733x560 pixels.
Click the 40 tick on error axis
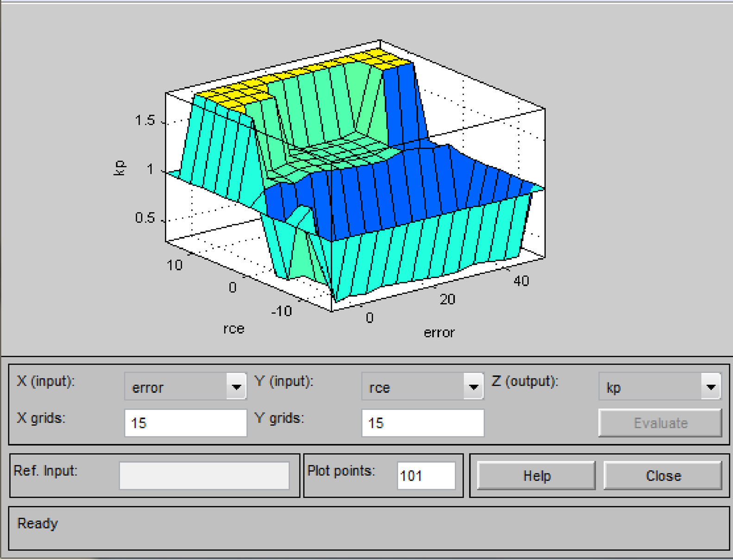[x=521, y=281]
